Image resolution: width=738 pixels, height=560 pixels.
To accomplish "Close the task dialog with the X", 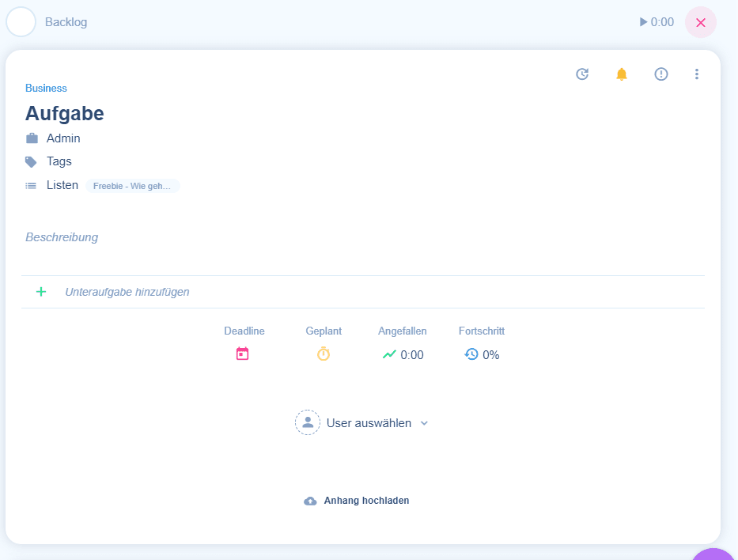I will pos(700,22).
